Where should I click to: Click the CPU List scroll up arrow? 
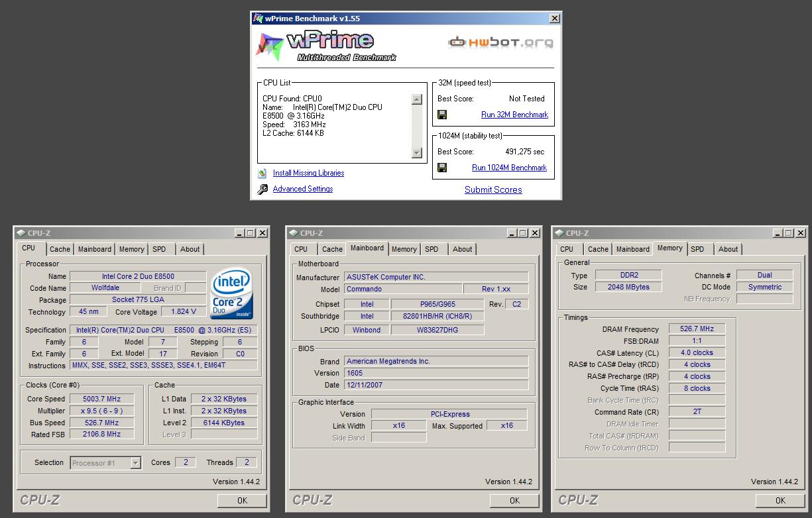tap(416, 99)
